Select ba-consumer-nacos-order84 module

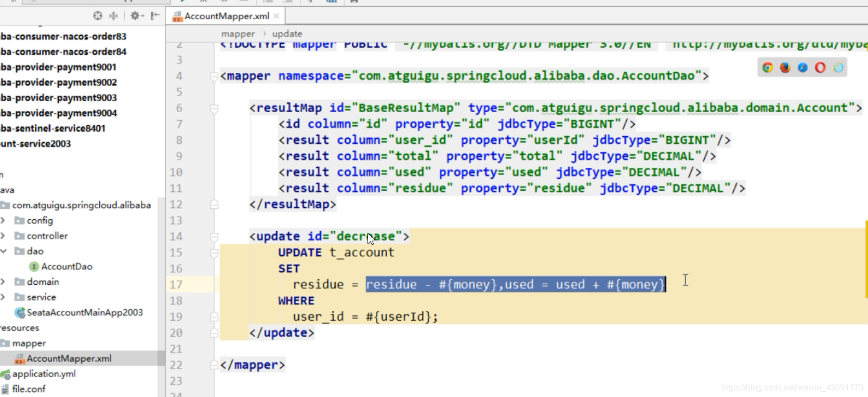(63, 52)
